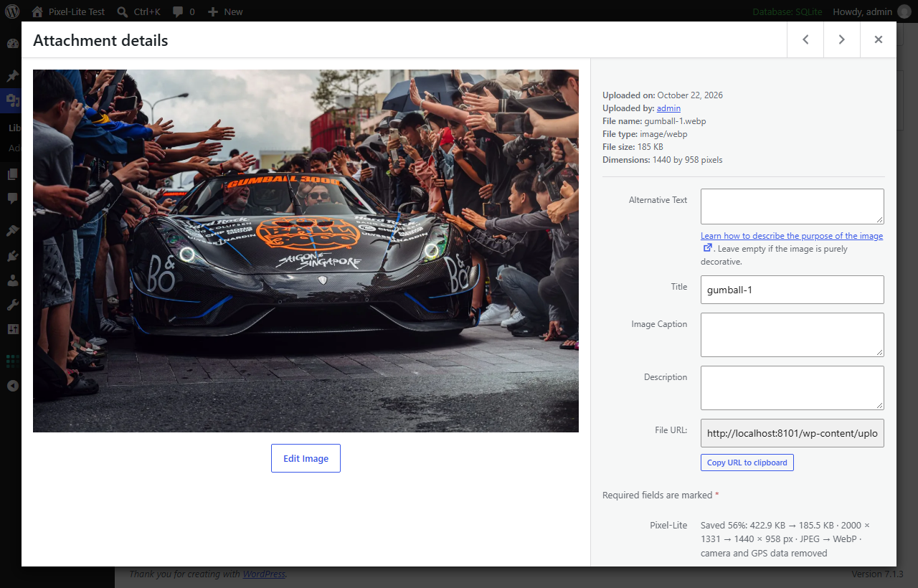Open Appearance via the paintbrush sidebar icon
Viewport: 918px width, 588px height.
point(12,231)
